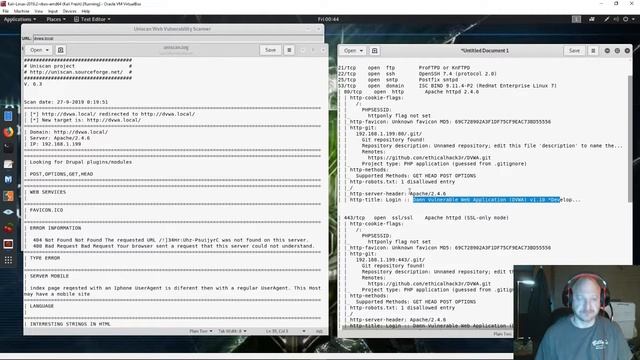Click the clock in the top panel
The width and height of the screenshot is (640, 360).
pyautogui.click(x=328, y=19)
